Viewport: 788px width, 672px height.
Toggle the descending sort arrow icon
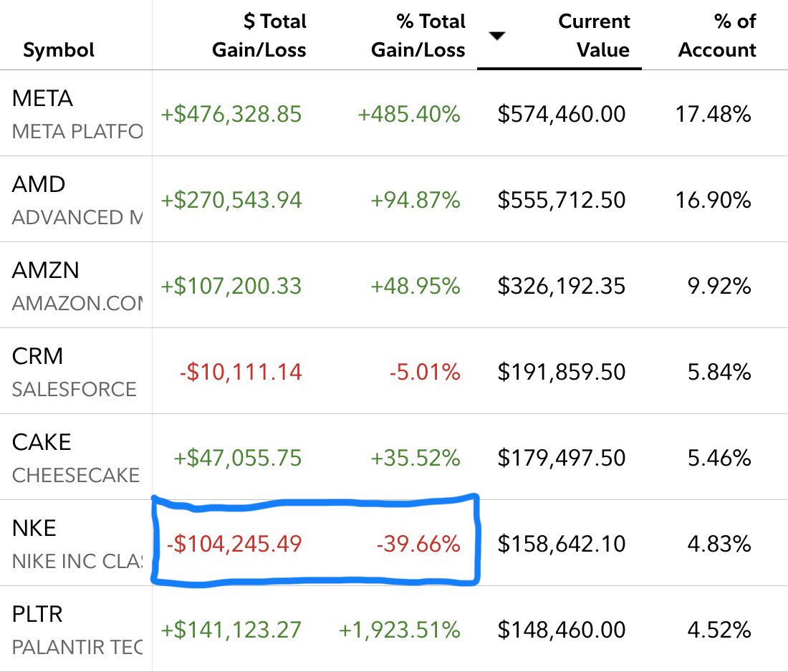[x=497, y=36]
